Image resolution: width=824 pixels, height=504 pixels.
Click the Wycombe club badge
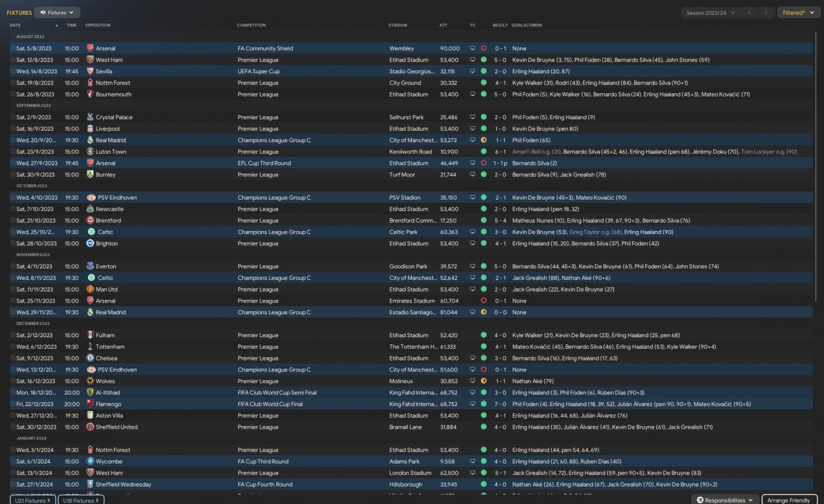[90, 462]
